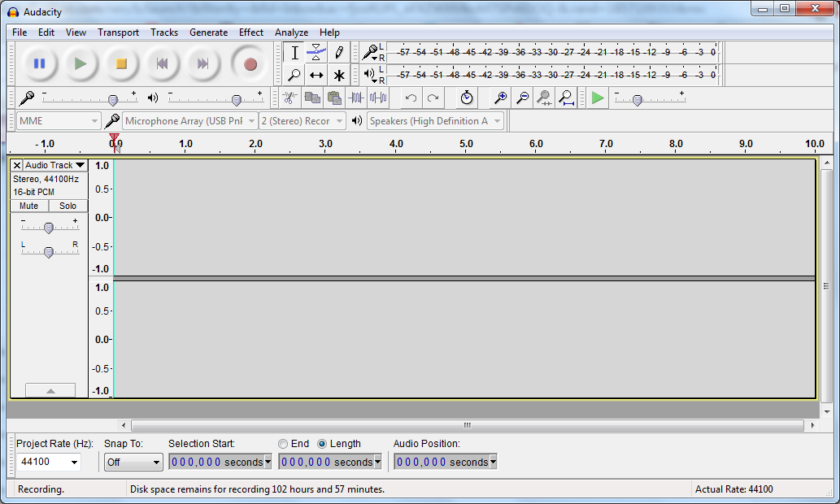The height and width of the screenshot is (504, 840).
Task: Open the Generate menu
Action: click(208, 33)
